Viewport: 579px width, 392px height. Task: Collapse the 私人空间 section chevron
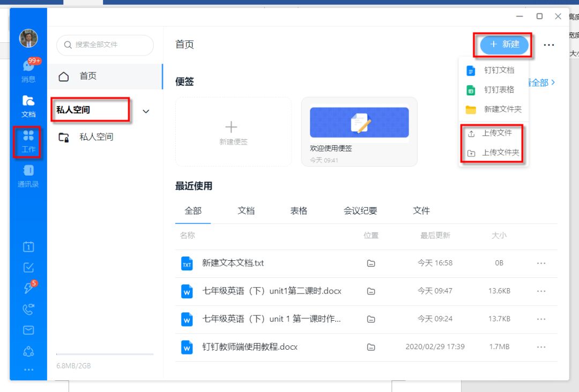[x=145, y=111]
